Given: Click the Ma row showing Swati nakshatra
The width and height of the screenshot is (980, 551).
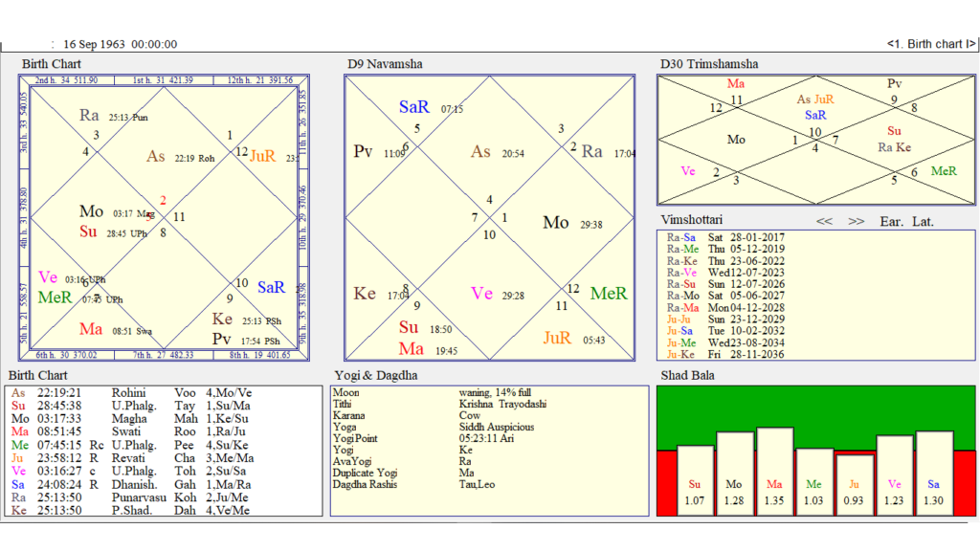Looking at the screenshot, I should click(x=132, y=431).
